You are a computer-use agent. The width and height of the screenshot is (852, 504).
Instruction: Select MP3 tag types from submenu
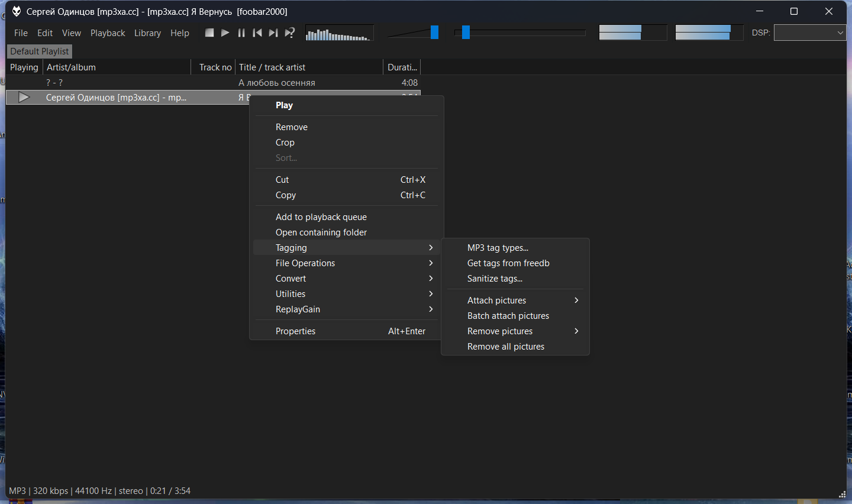click(x=498, y=248)
